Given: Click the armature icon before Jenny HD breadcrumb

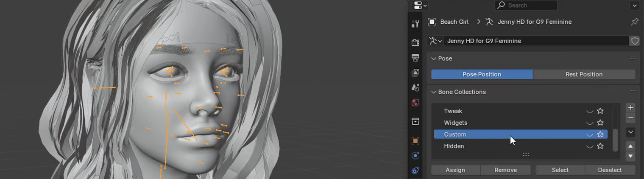Looking at the screenshot, I should pyautogui.click(x=489, y=22).
